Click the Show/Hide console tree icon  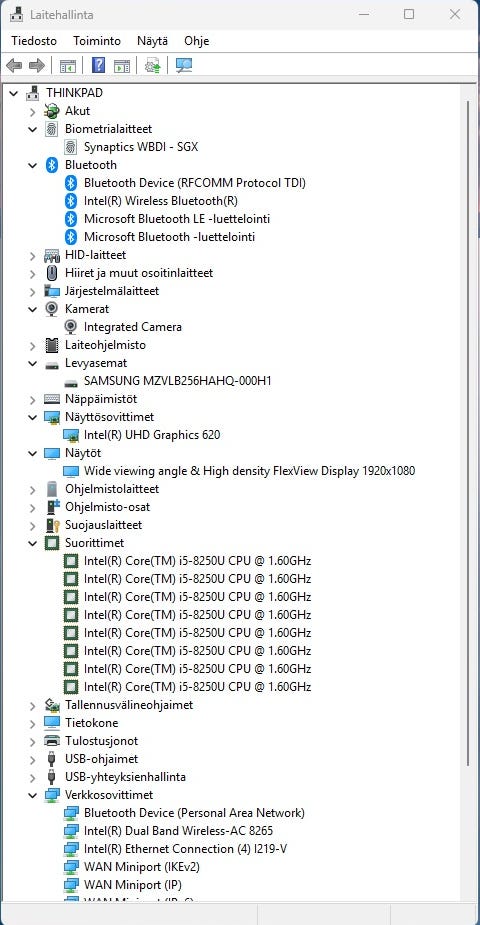click(x=67, y=65)
